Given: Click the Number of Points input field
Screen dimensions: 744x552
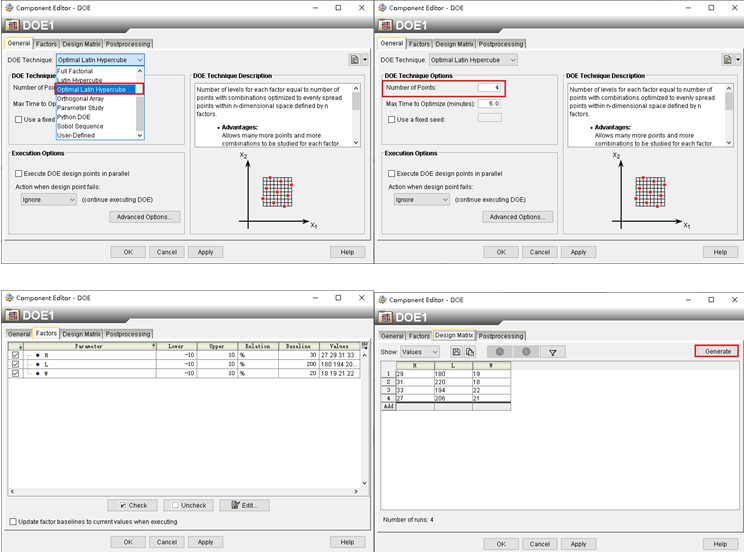Looking at the screenshot, I should point(488,88).
